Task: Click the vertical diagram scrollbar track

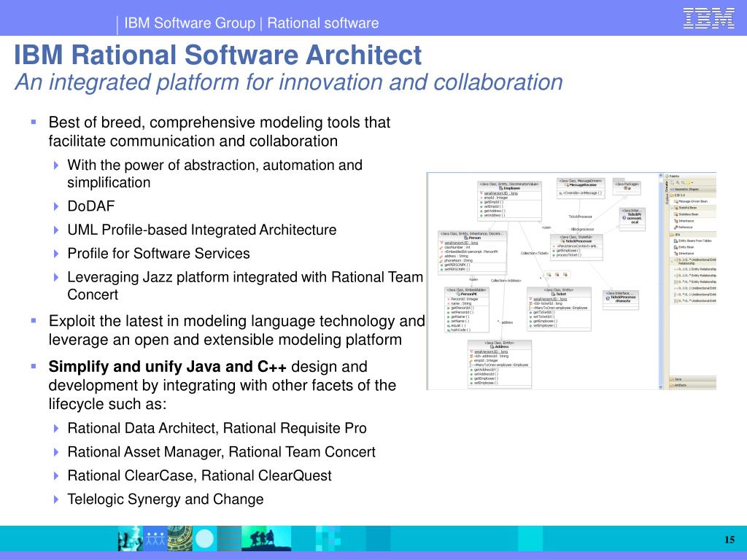Action: click(661, 281)
